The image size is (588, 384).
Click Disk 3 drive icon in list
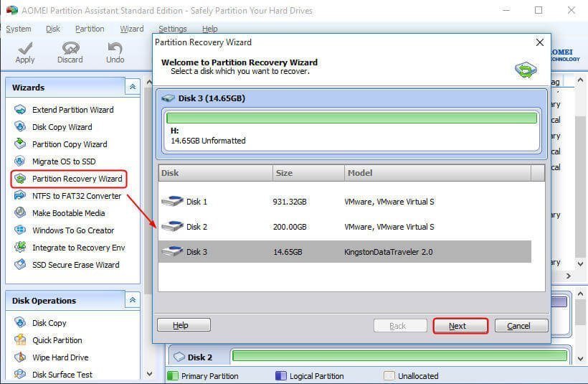pos(172,251)
